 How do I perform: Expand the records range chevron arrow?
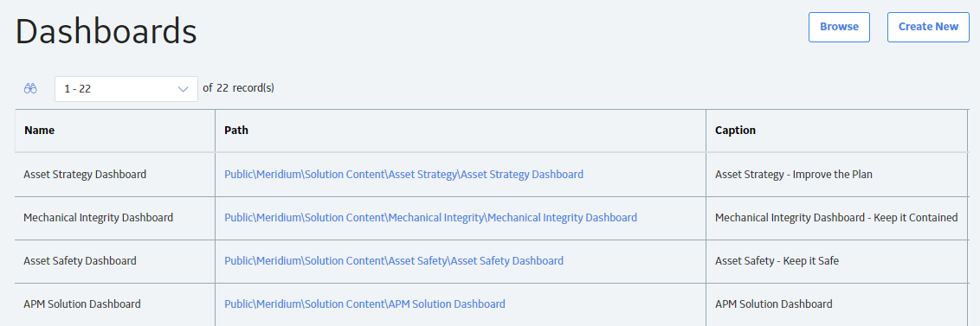tap(184, 89)
